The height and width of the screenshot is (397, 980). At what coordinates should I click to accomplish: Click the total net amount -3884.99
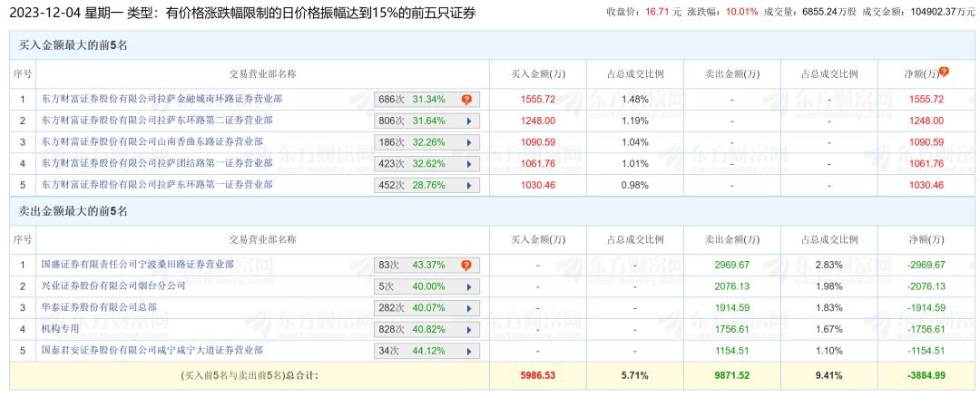[926, 376]
